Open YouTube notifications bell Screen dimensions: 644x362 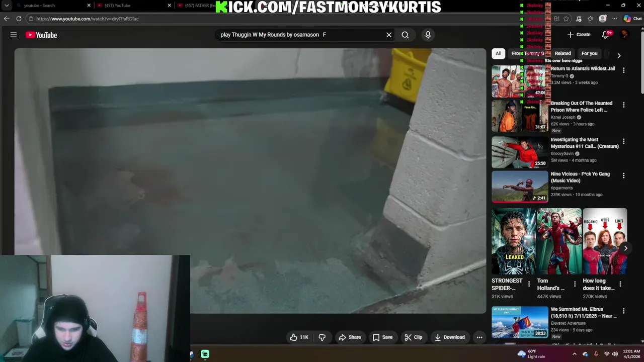606,35
